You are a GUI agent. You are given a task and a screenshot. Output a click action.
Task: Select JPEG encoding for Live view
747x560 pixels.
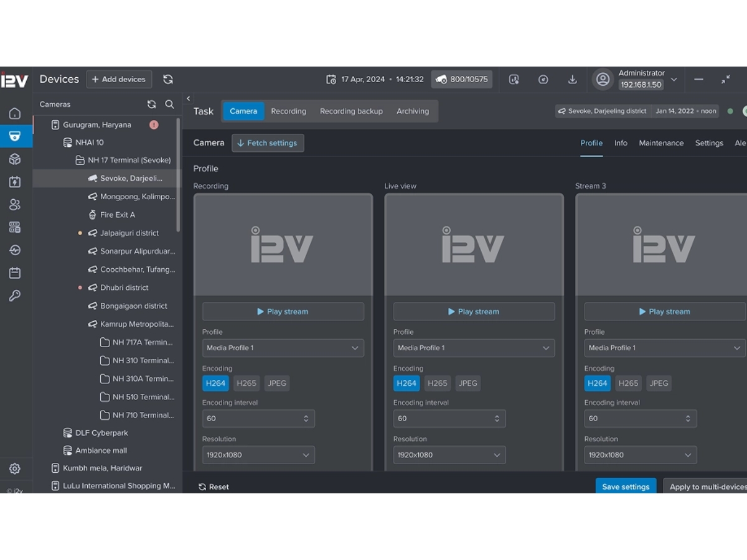pyautogui.click(x=468, y=383)
